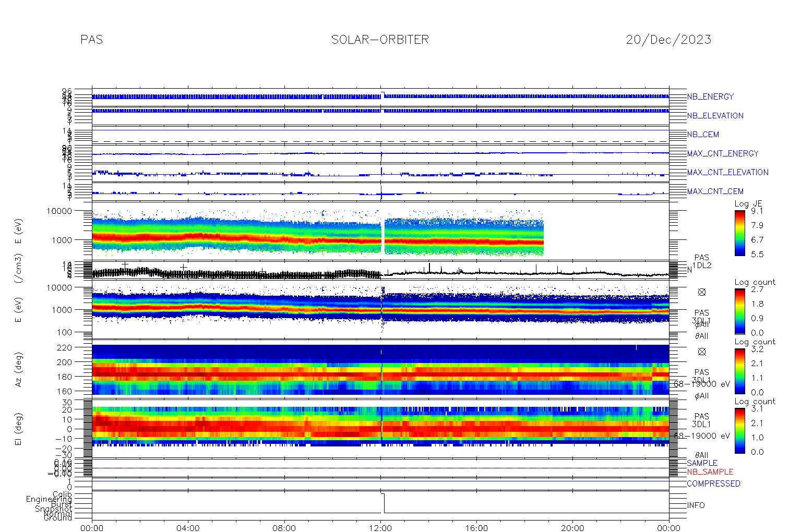789x532 pixels.
Task: Click the step in the INFO trace near 12:00
Action: pyautogui.click(x=383, y=503)
